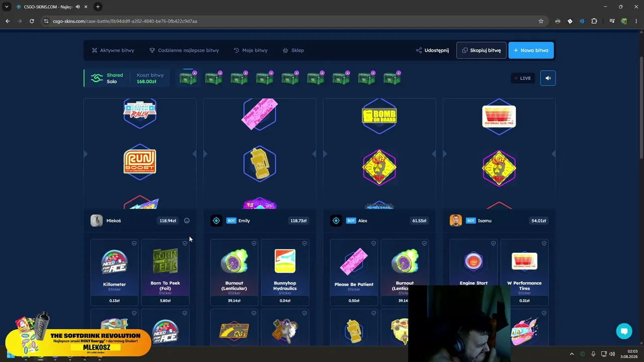644x362 pixels.
Task: Reload the page with the refresh icon
Action: pyautogui.click(x=32, y=21)
